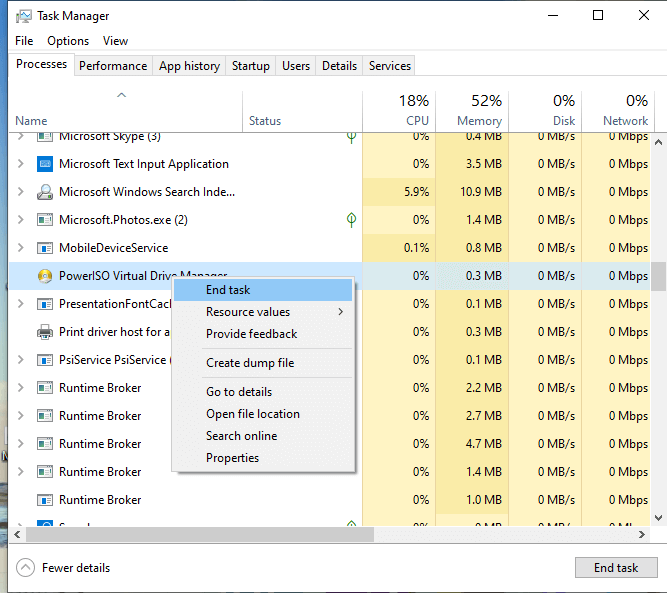Click the PsiService process icon
Screen dimensions: 667x593
point(45,360)
